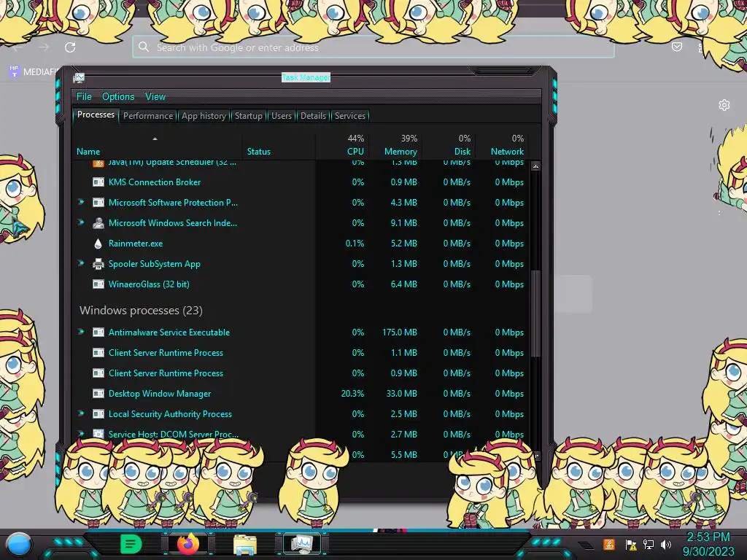
Task: Click the browser forward arrow
Action: [44, 47]
